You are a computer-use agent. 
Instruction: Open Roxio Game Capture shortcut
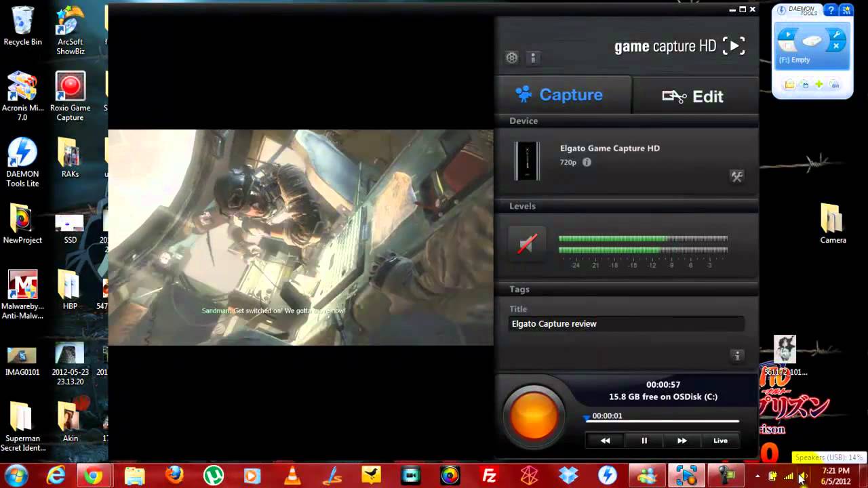(70, 96)
